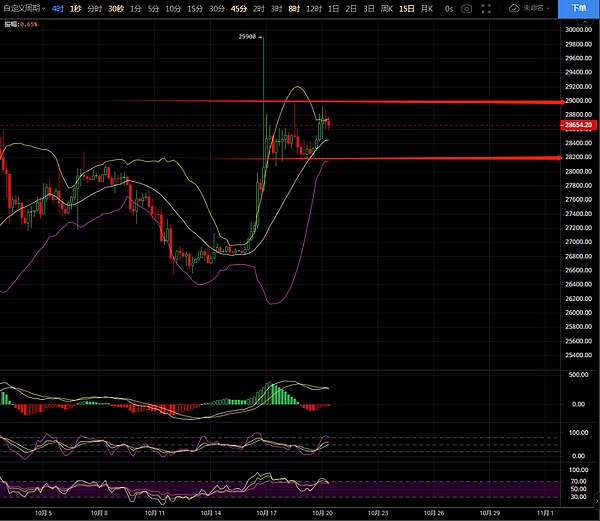Click the 下单 order button
600x521 pixels.
coord(579,8)
